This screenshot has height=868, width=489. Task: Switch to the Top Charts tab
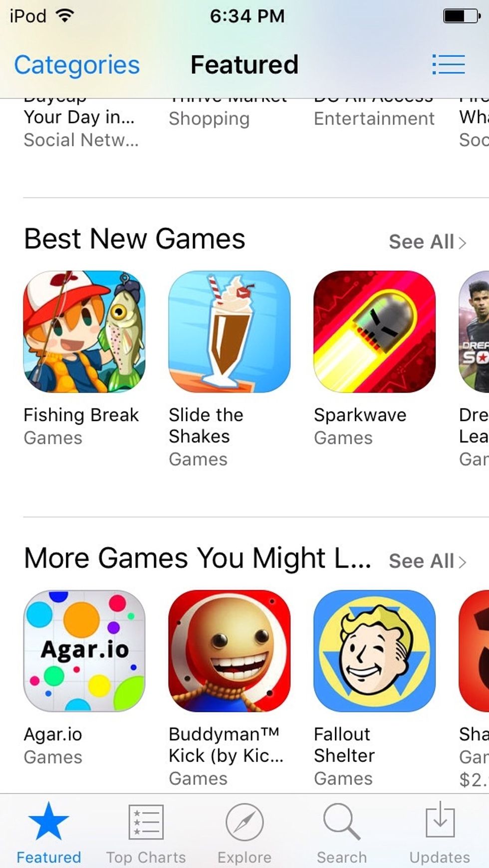coord(146,834)
